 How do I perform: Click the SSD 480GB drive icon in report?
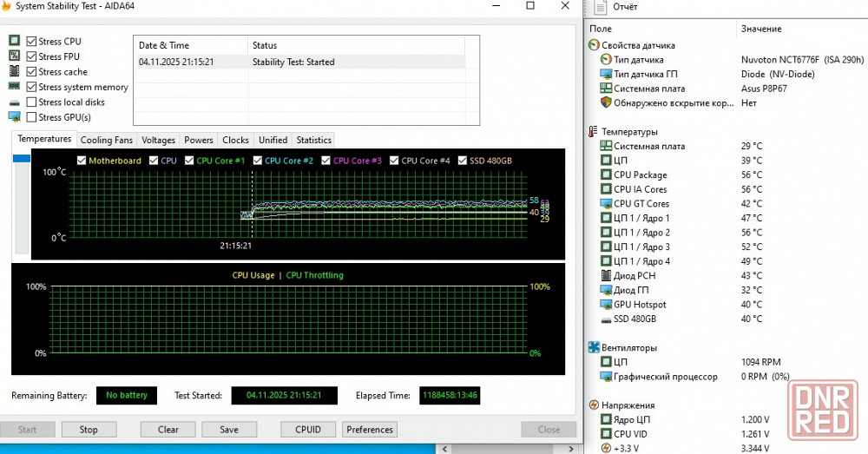pos(606,319)
